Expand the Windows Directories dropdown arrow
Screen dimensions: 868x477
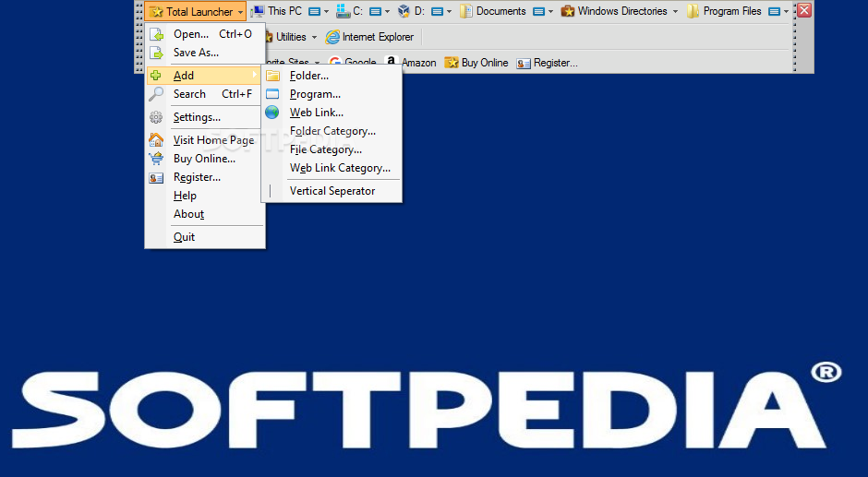click(675, 12)
